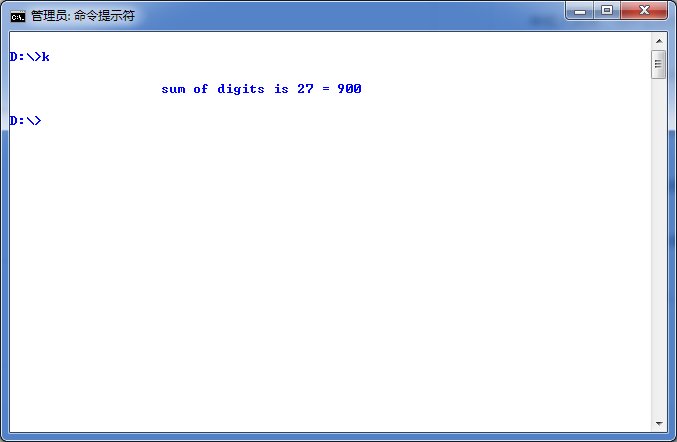The image size is (677, 442).
Task: Click the typed command letter k
Action: [x=45, y=57]
